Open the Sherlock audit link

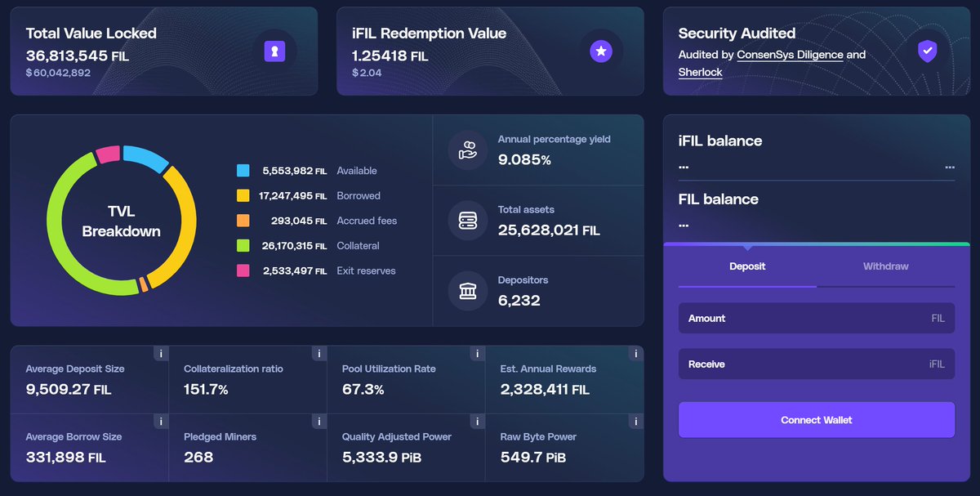click(x=698, y=72)
